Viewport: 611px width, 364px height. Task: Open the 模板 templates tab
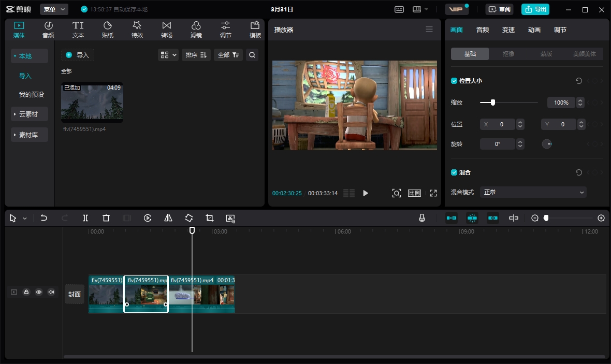[255, 30]
